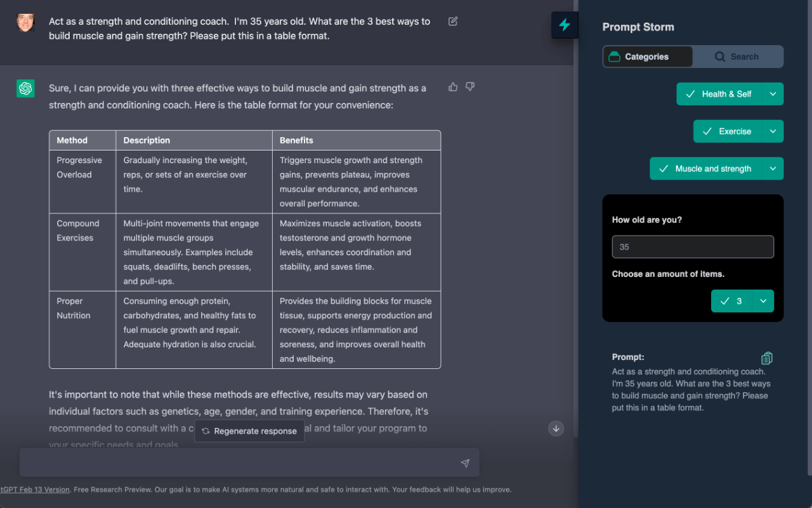Switch to the Search tab
This screenshot has height=508, width=812.
737,57
